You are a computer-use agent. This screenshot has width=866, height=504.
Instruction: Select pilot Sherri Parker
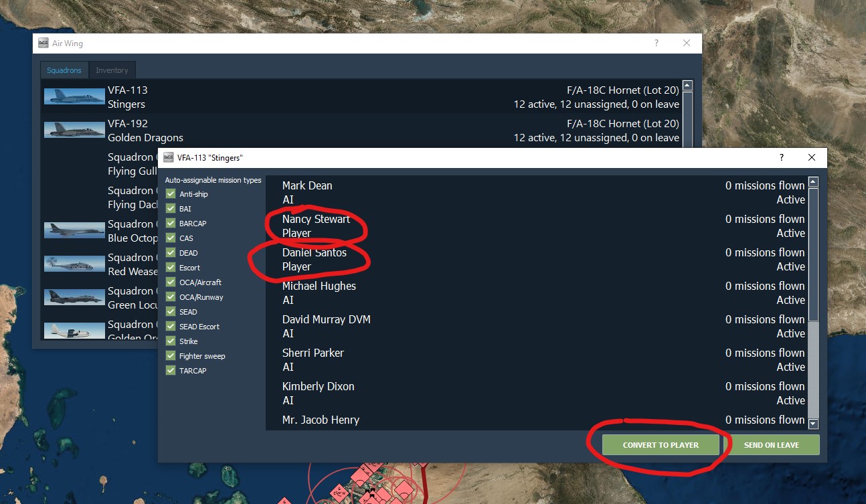[537, 359]
